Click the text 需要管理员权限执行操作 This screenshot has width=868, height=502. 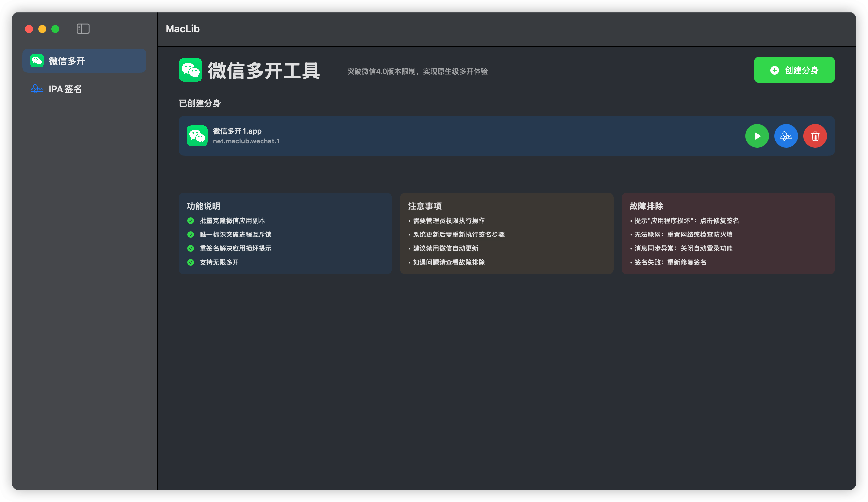[x=449, y=221]
